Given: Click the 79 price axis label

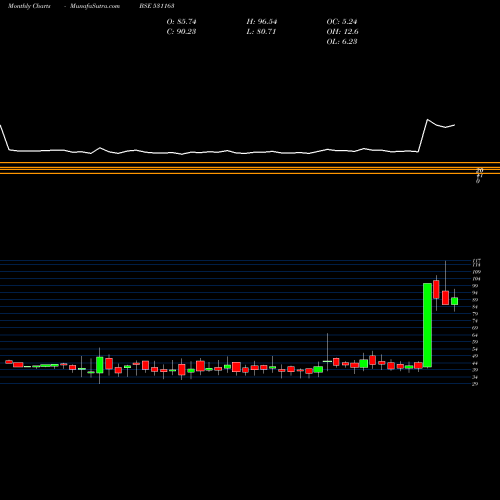Looking at the screenshot, I should (475, 314).
